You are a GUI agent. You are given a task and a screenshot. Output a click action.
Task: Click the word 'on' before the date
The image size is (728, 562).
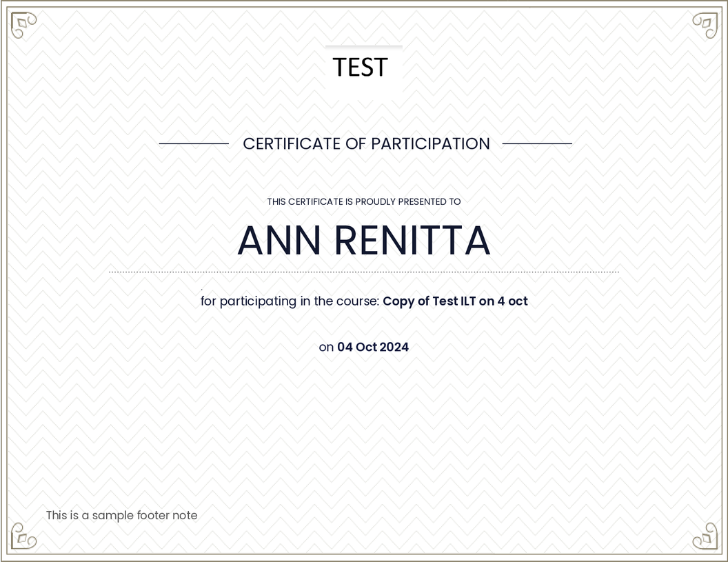(326, 348)
